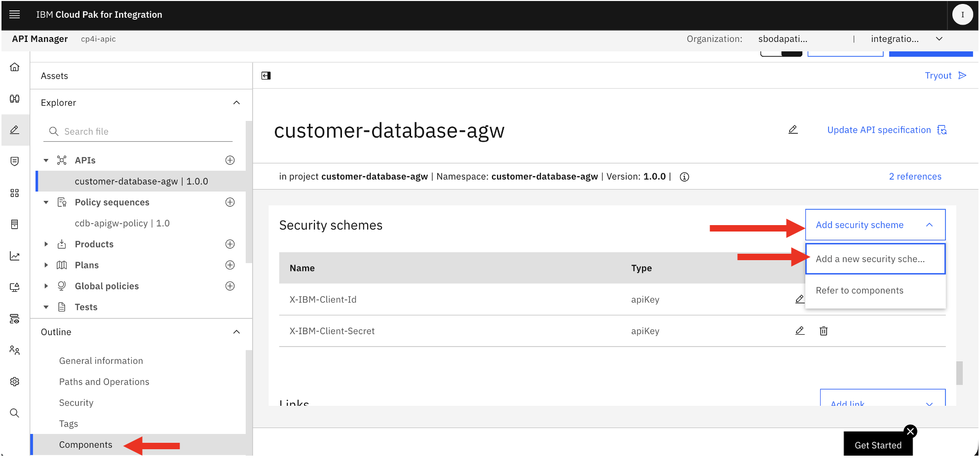980x466 pixels.
Task: Edit the X-IBM-Client-Secret security scheme
Action: [800, 331]
